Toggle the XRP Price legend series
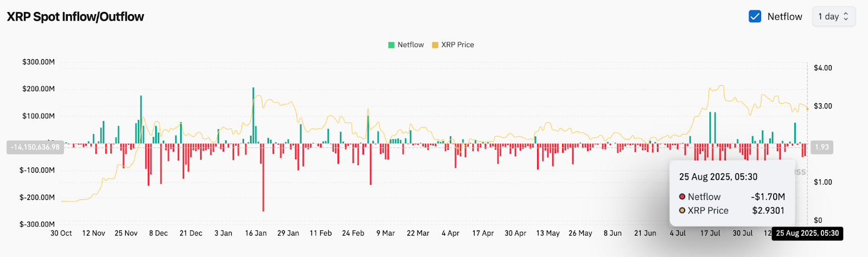This screenshot has height=257, width=868. (453, 45)
